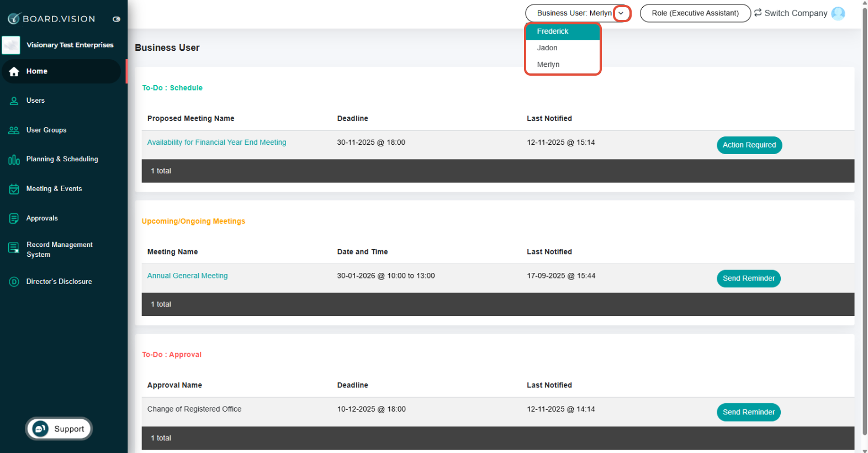Click the date 30-01-2026 @ 10:00 to 13:00
This screenshot has height=453, width=868.
tap(386, 276)
